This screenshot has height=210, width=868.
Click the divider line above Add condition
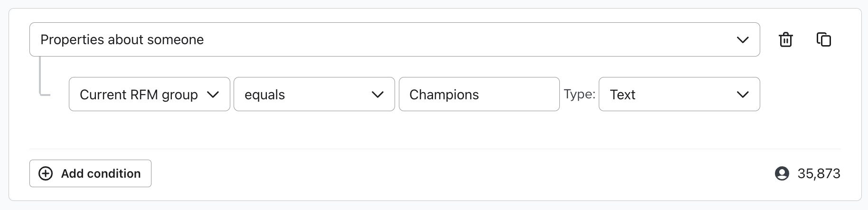[427, 149]
